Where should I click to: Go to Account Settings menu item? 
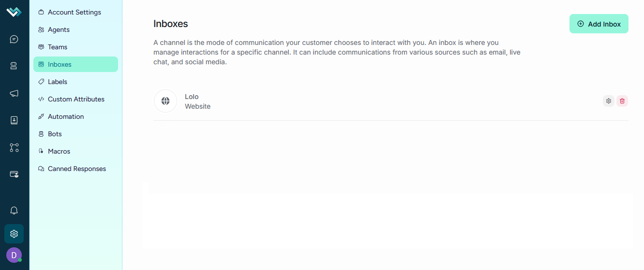click(75, 12)
